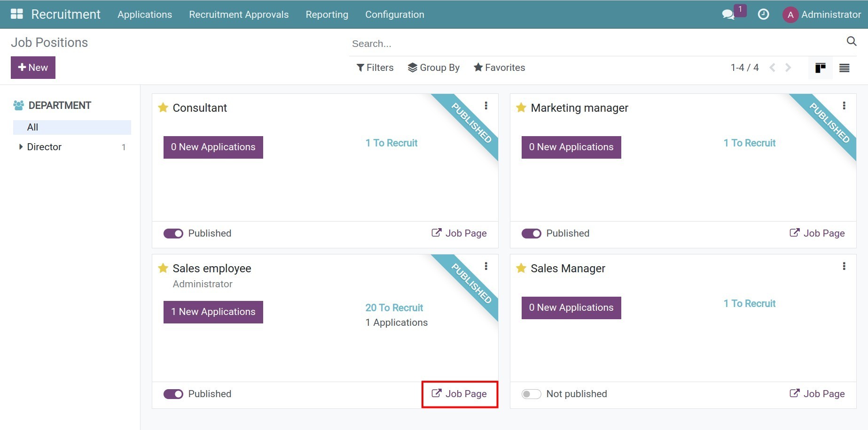Open the chat messages icon
This screenshot has height=430, width=868.
tap(728, 15)
